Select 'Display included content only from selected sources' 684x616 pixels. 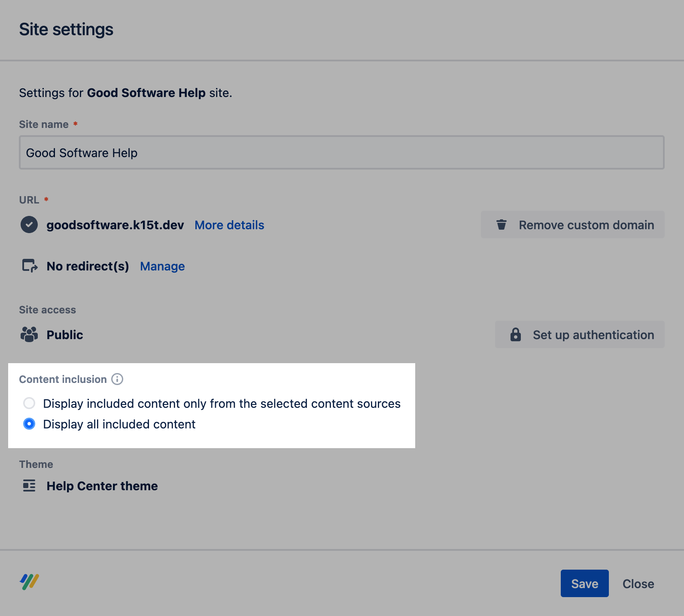point(29,403)
